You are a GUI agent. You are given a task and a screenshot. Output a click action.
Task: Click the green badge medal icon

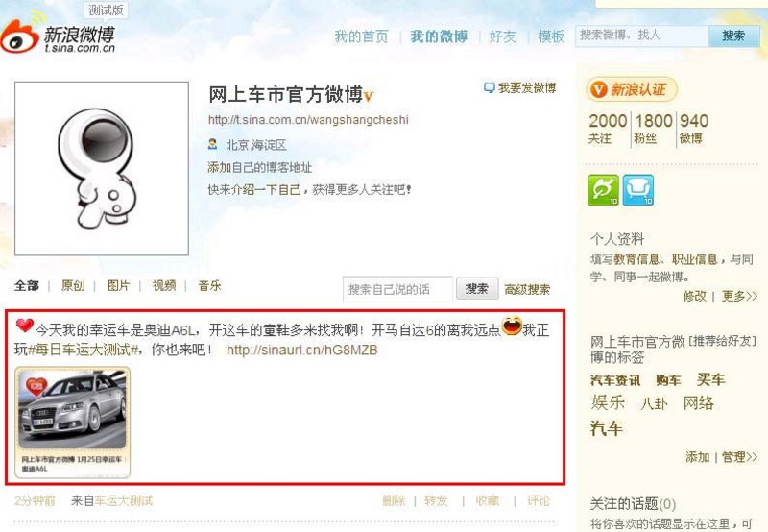coord(603,190)
